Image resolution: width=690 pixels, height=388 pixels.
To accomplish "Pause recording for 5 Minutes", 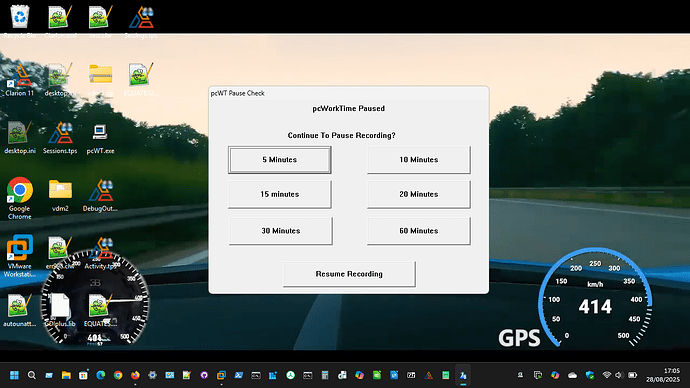I will 279,160.
